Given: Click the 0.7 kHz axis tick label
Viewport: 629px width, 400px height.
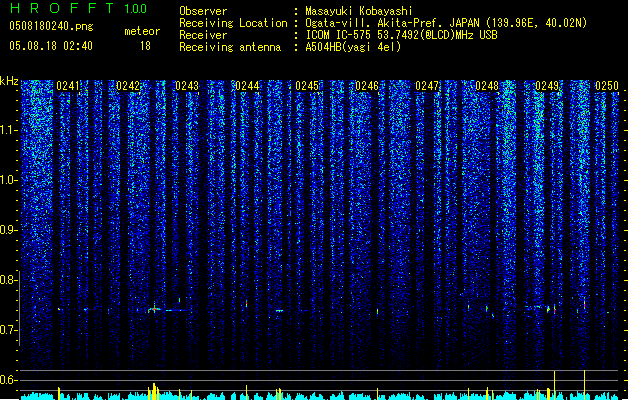Looking at the screenshot, I should click(8, 330).
